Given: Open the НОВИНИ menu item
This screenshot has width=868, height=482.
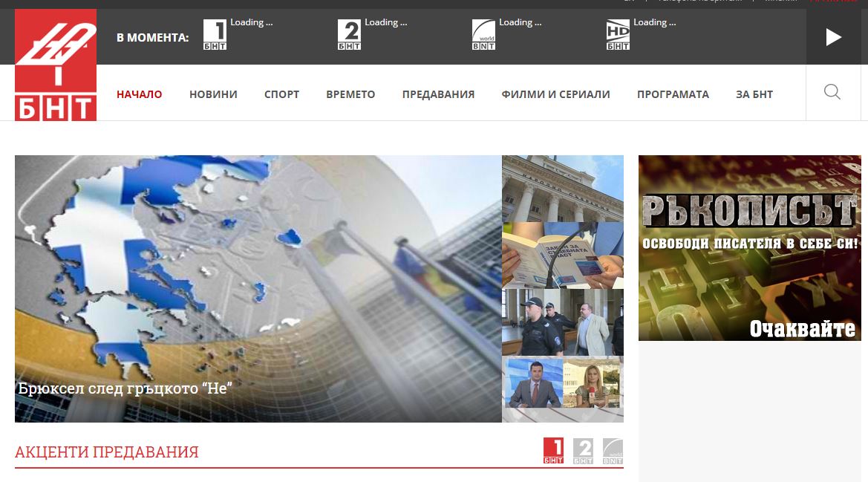Looking at the screenshot, I should click(213, 94).
